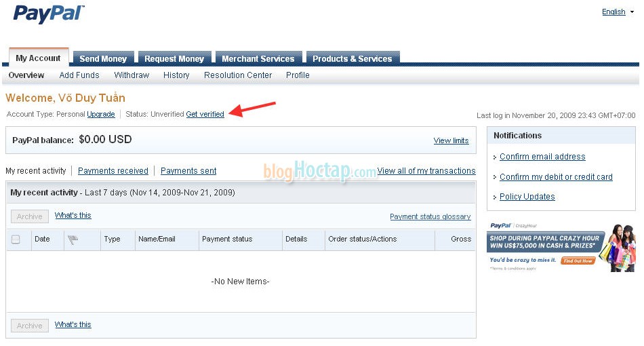Click the English language link

(613, 12)
